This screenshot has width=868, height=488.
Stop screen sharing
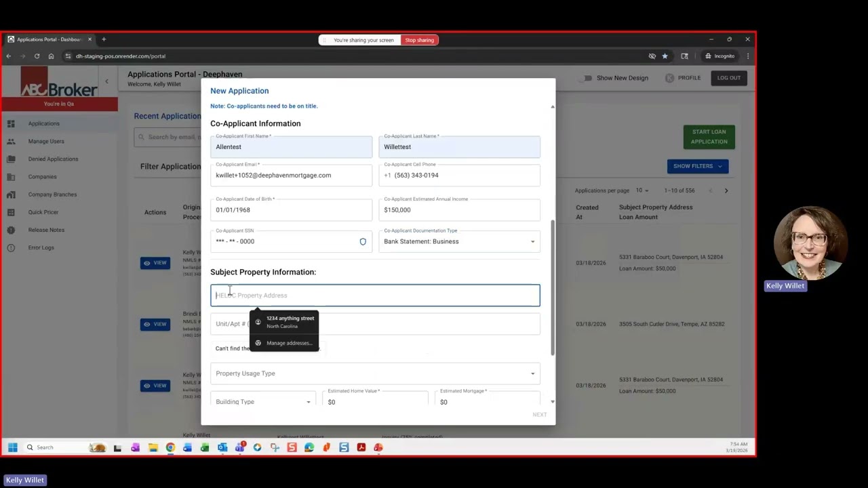click(419, 40)
